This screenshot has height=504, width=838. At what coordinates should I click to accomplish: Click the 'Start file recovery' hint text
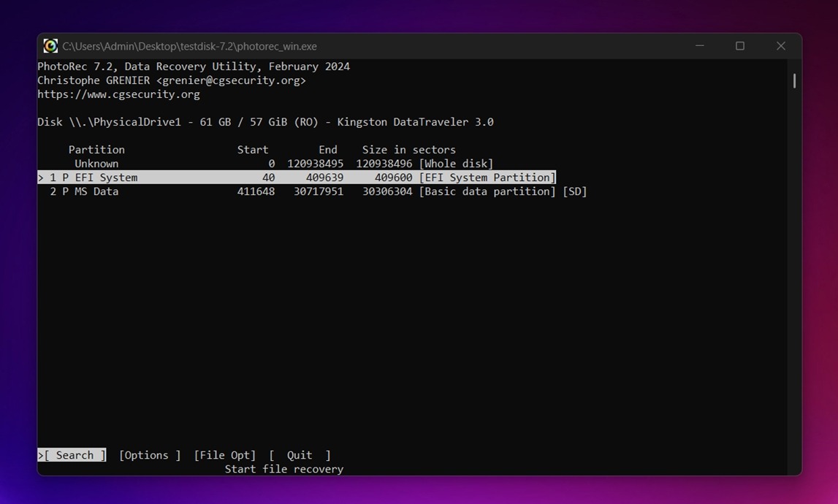point(283,469)
